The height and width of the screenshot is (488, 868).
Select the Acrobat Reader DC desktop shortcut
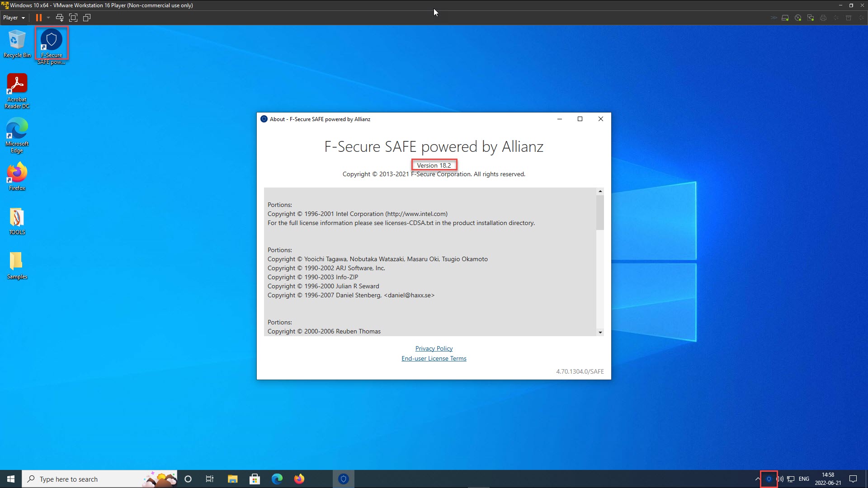[x=17, y=91]
